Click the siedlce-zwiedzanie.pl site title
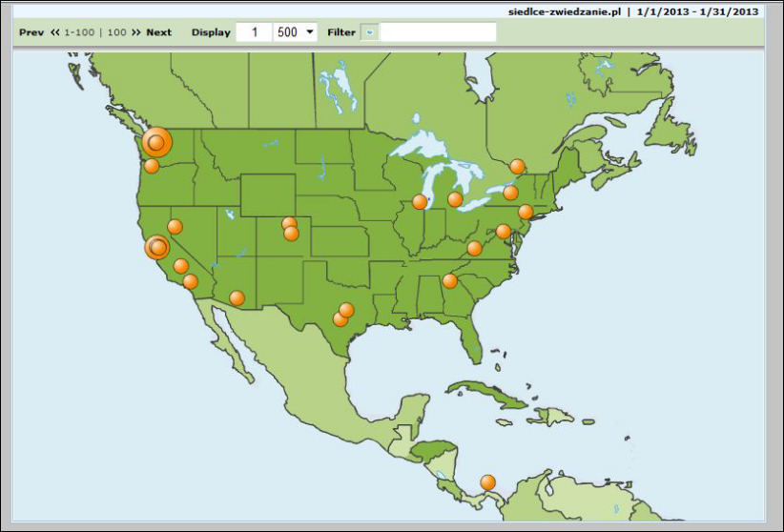The image size is (784, 532). tap(565, 11)
